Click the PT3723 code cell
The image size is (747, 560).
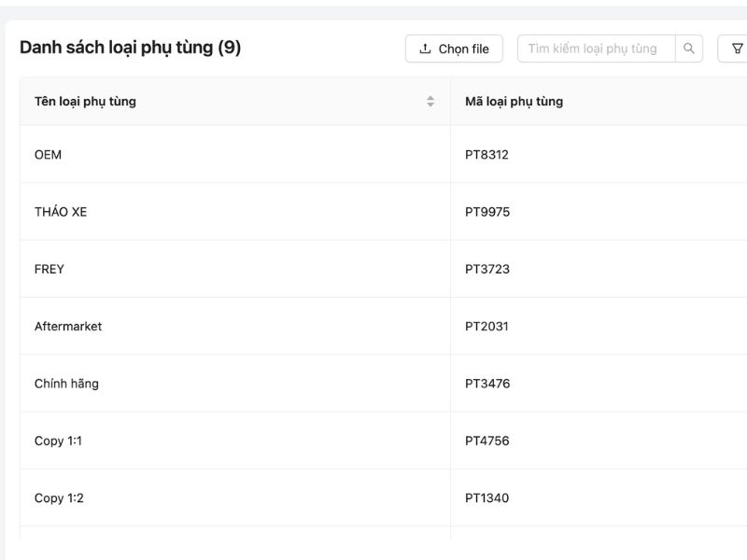[487, 269]
